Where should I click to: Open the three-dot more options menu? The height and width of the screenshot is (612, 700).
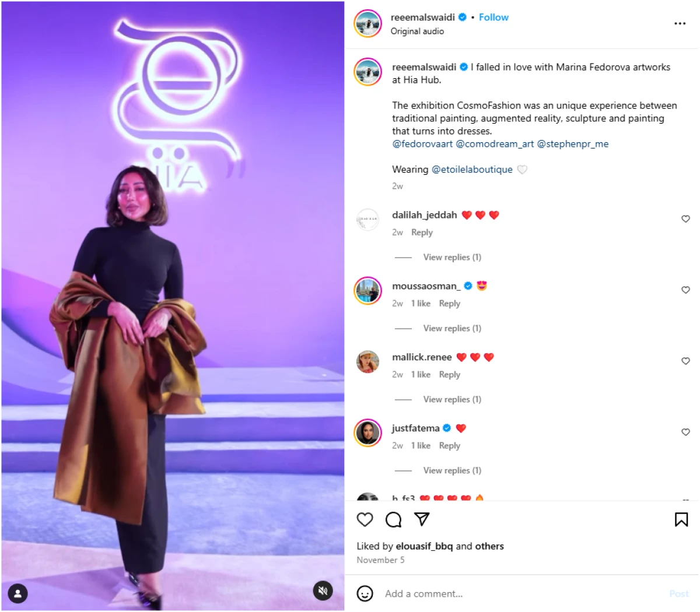pyautogui.click(x=680, y=24)
